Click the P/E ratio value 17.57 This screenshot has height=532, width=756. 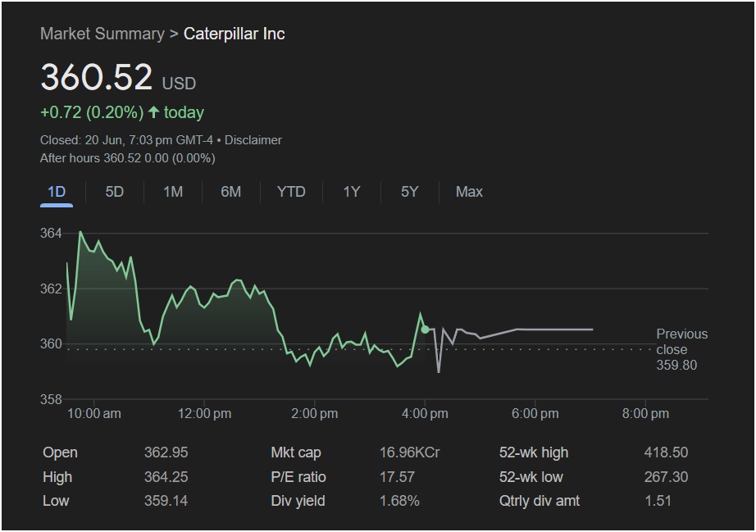tap(397, 477)
